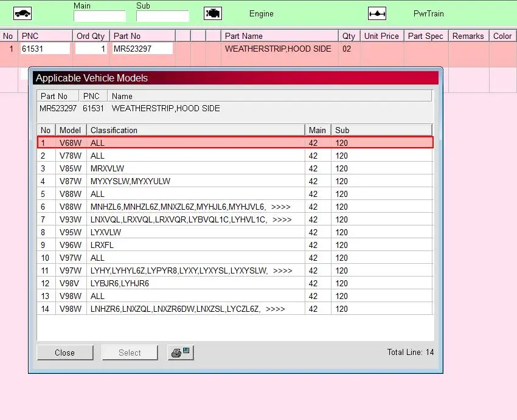Image resolution: width=517 pixels, height=420 pixels.
Task: Click the Engine icon button
Action: coord(213,13)
